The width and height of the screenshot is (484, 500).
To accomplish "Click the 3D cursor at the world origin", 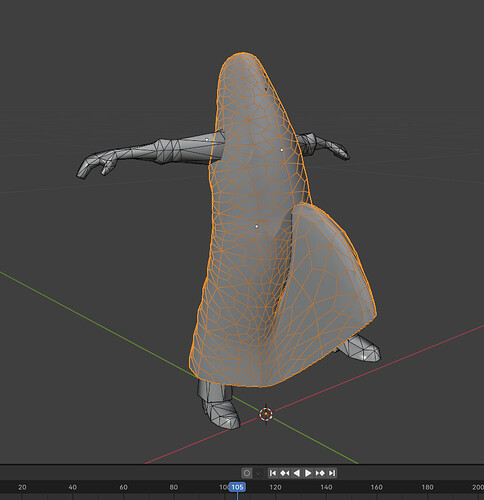I will (x=266, y=414).
